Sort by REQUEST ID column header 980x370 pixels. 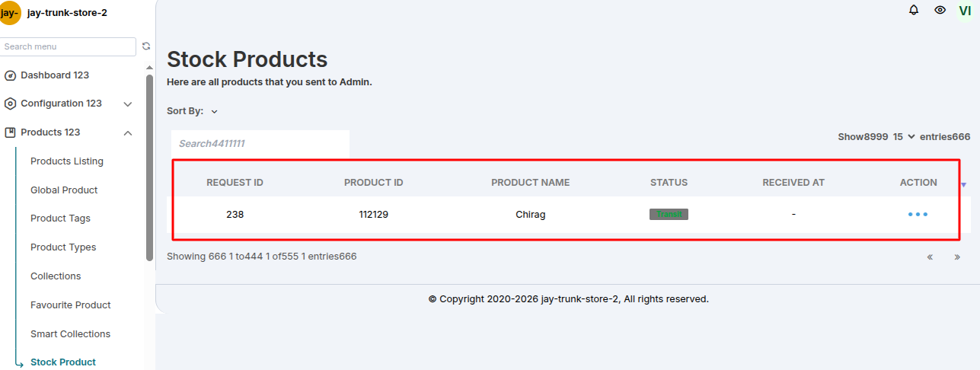tap(235, 183)
